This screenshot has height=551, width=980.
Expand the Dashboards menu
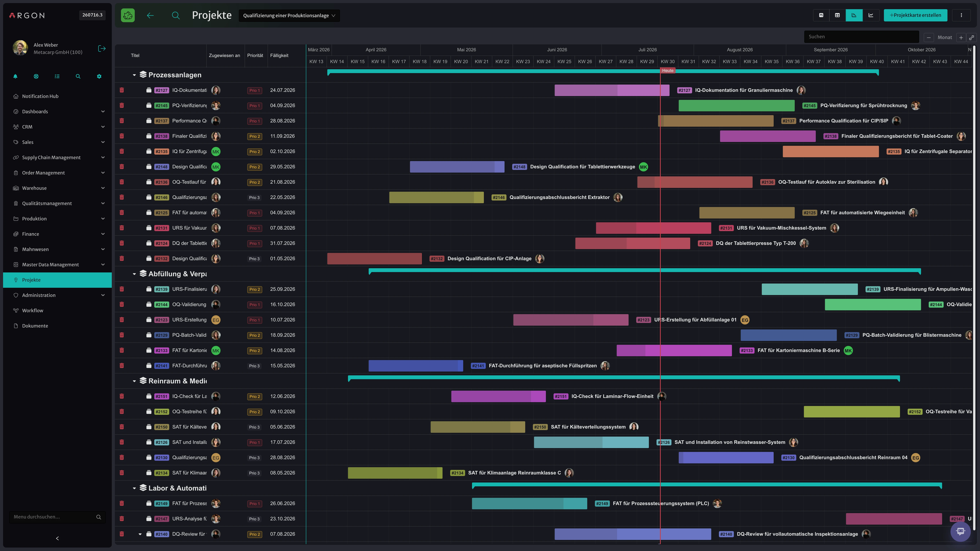(x=57, y=111)
